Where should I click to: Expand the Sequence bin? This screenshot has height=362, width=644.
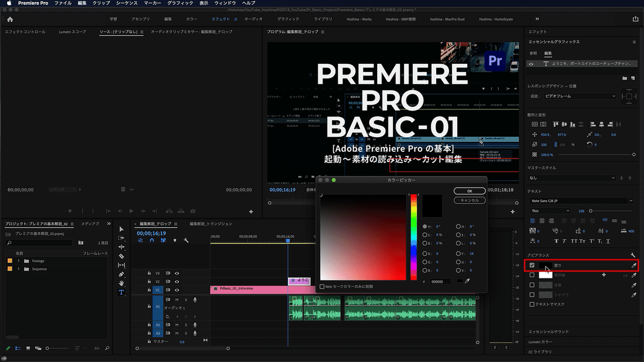(19, 269)
